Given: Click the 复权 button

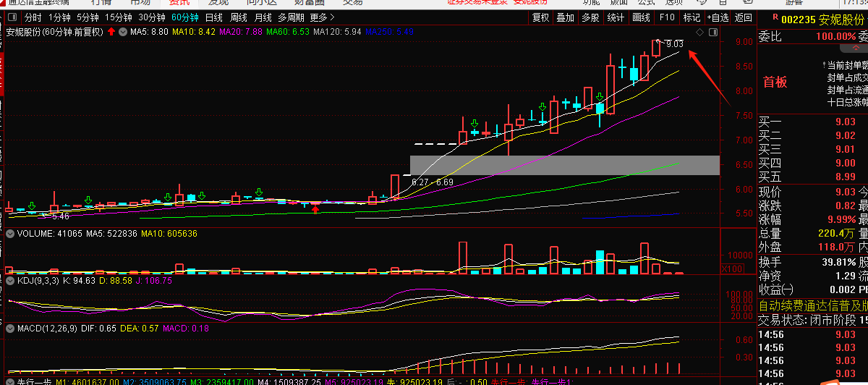Looking at the screenshot, I should click(x=540, y=17).
